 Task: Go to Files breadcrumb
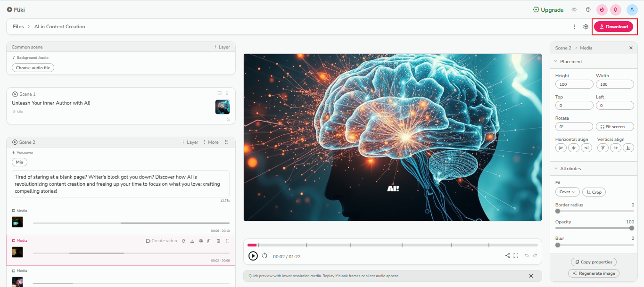18,27
